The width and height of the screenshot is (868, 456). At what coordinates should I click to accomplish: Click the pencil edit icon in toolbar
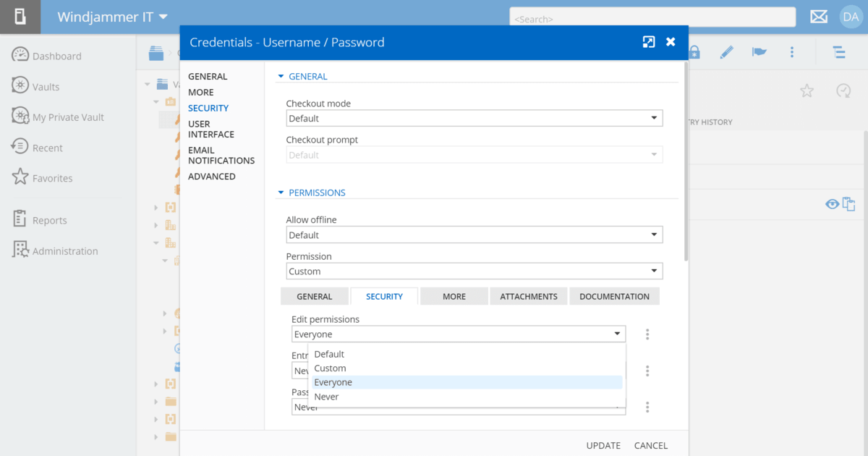click(x=727, y=52)
